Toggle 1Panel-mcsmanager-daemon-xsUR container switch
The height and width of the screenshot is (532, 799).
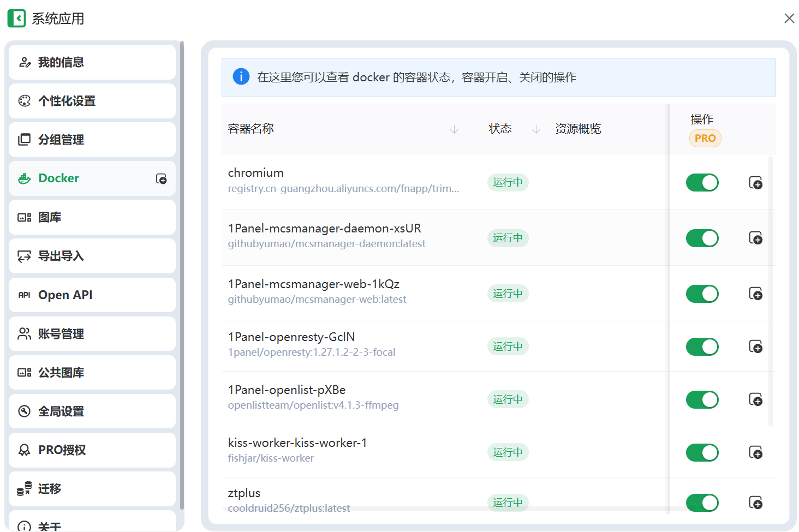[x=702, y=238]
